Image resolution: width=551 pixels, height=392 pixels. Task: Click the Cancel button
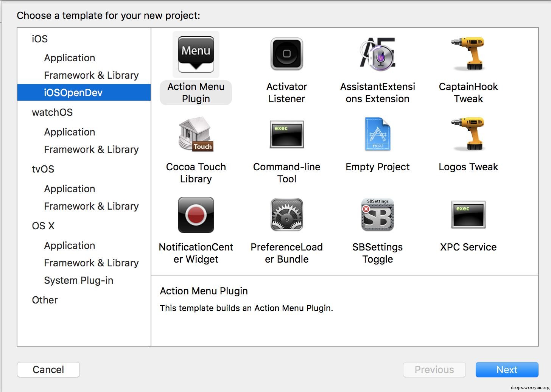tap(48, 370)
